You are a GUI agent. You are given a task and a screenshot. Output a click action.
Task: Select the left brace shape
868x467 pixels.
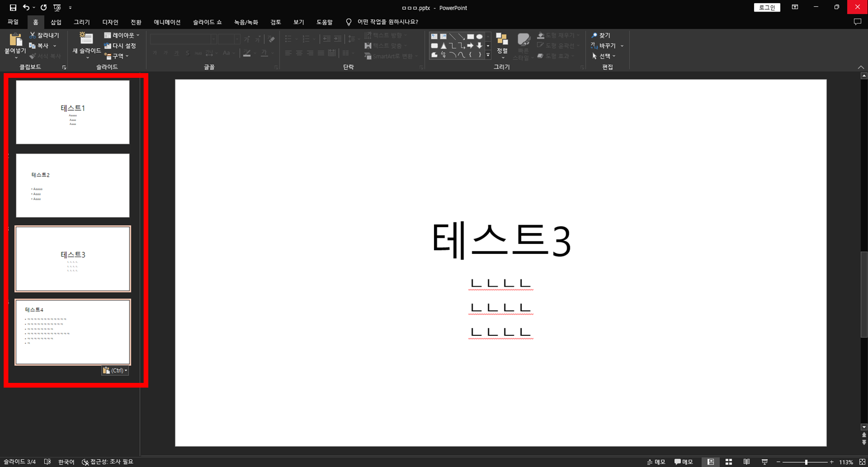471,54
